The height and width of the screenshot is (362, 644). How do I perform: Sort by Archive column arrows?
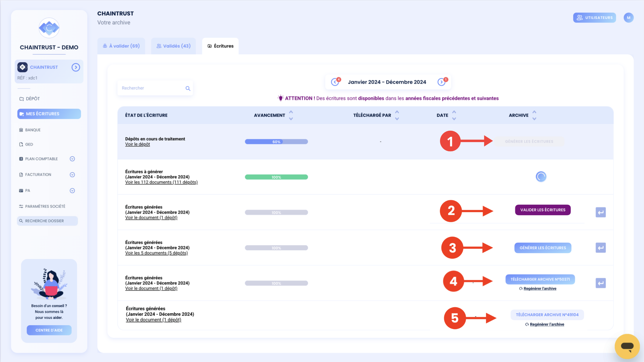tap(534, 115)
